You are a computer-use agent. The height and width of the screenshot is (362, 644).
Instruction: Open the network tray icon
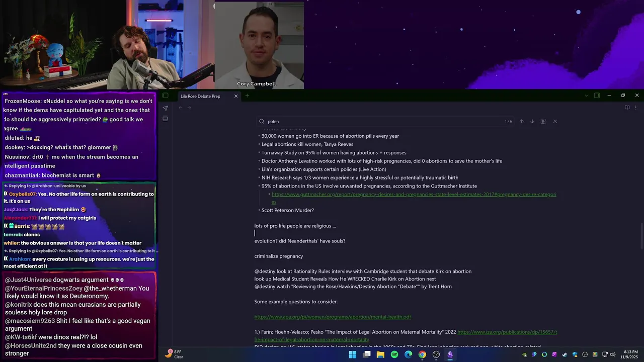click(604, 354)
